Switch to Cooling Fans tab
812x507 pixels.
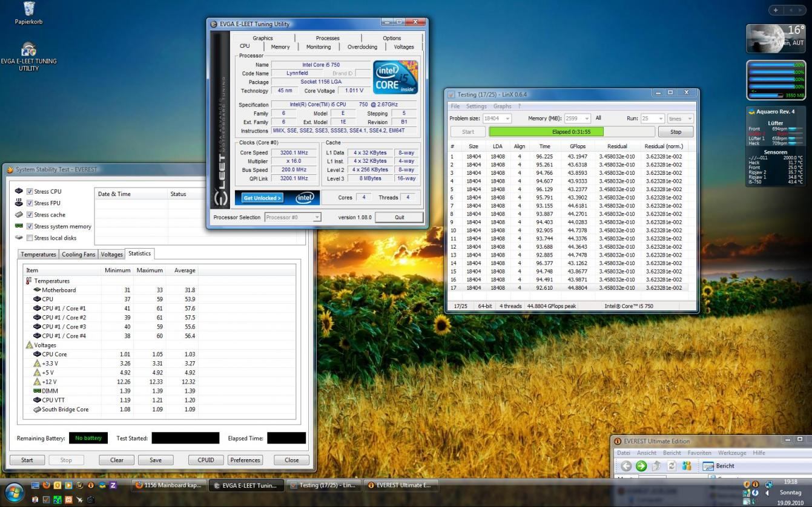[79, 254]
